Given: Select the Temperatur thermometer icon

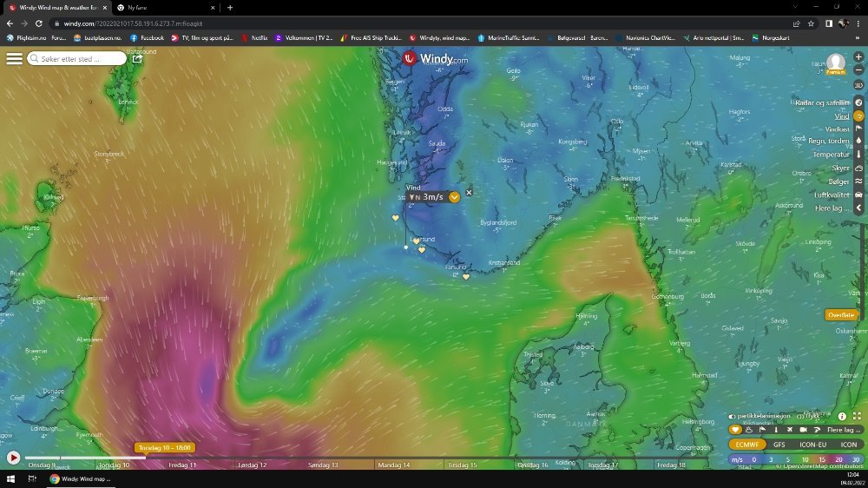Looking at the screenshot, I should 858,155.
